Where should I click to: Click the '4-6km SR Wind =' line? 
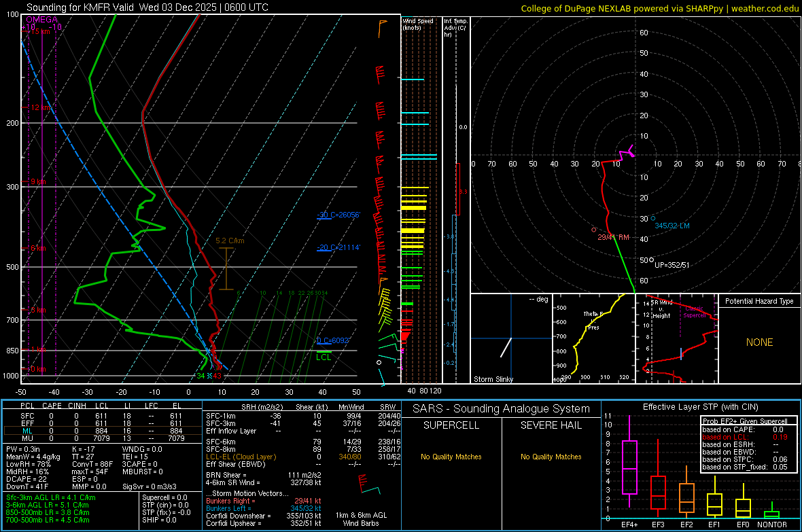point(264,482)
